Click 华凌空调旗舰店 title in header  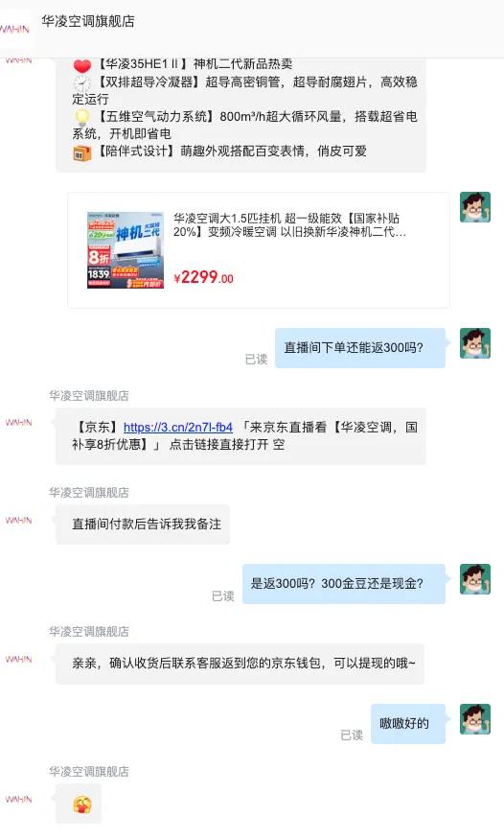[x=88, y=21]
